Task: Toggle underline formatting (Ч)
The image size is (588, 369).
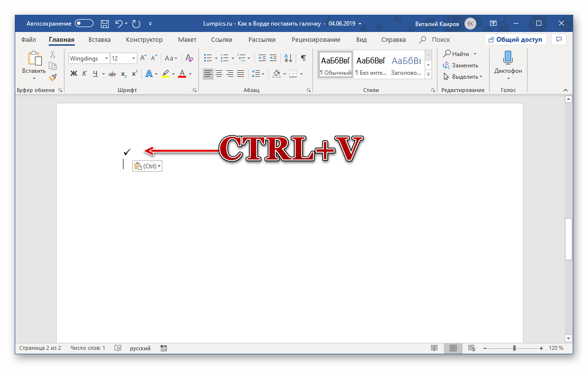Action: tap(95, 74)
